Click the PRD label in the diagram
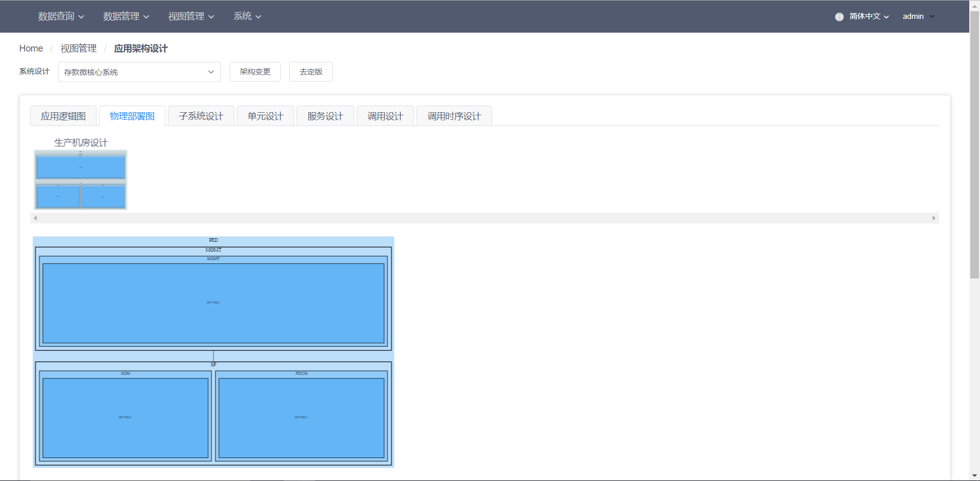Image resolution: width=980 pixels, height=481 pixels. point(213,240)
